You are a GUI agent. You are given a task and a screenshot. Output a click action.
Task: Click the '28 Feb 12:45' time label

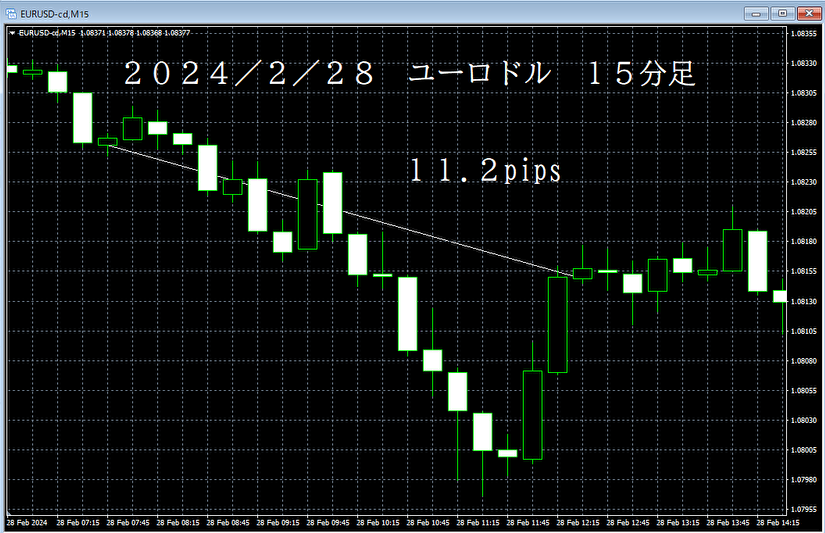628,522
